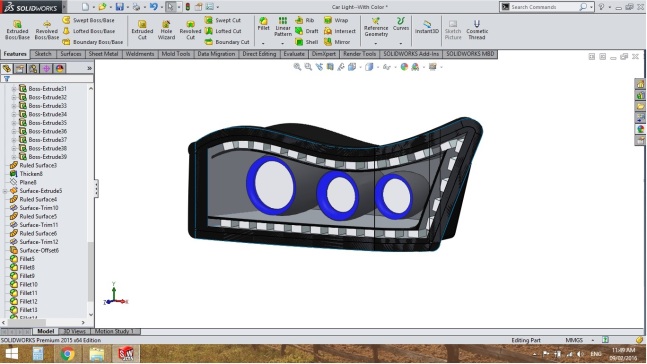
Task: Select the Intersect tool
Action: click(x=340, y=31)
